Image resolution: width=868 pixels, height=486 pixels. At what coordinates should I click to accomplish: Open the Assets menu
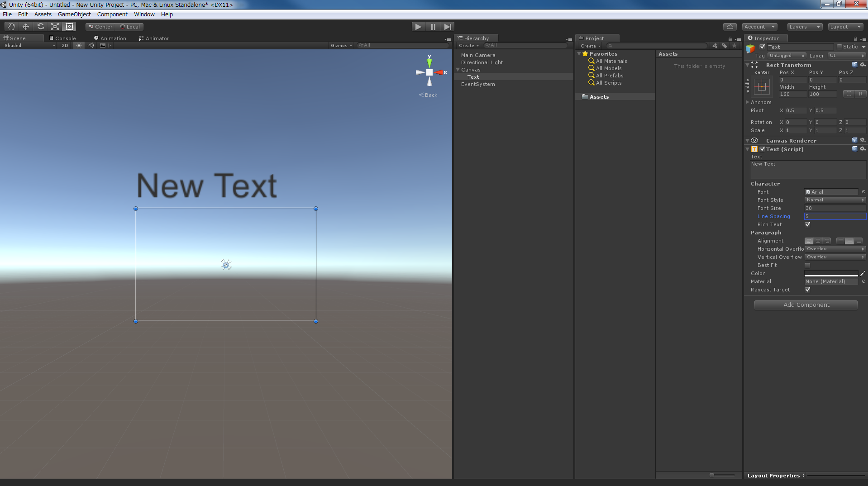43,14
